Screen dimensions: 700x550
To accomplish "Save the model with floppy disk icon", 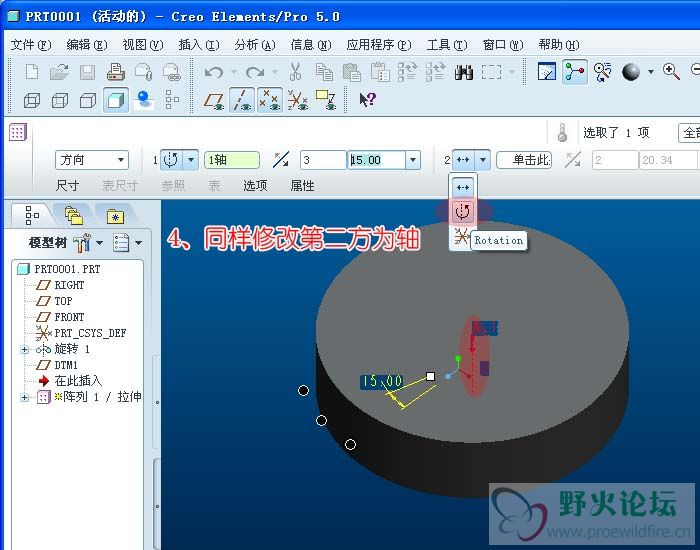I will tap(88, 72).
